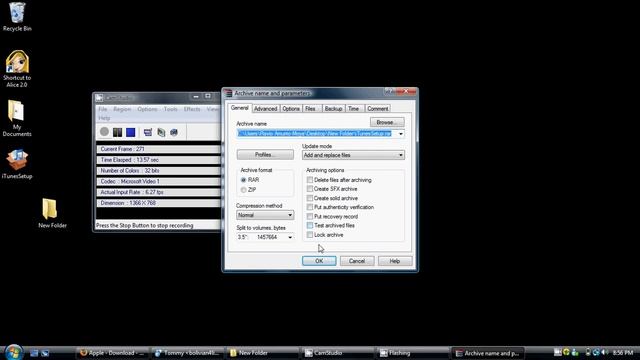Viewport: 640px width, 360px height.
Task: Open CamStudio Region menu
Action: point(122,109)
